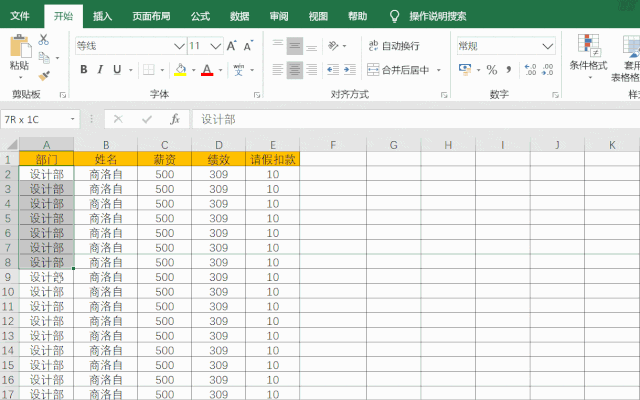Toggle Italic formatting

100,69
